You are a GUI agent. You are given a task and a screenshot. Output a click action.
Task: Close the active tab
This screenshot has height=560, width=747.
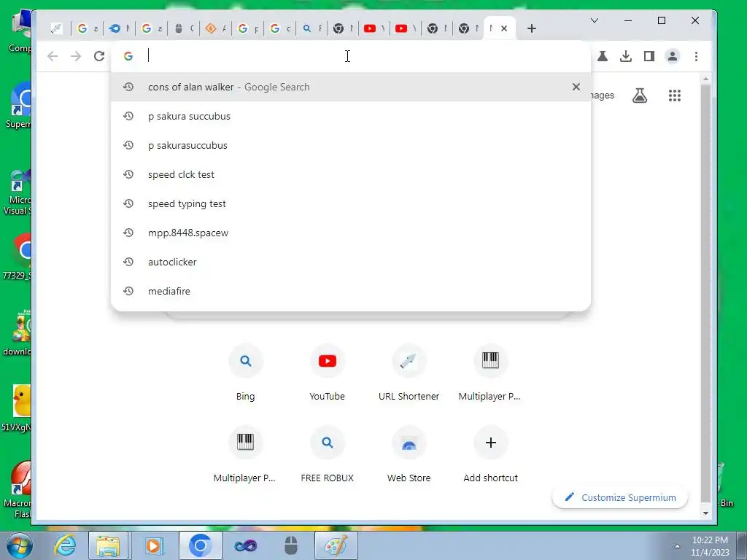[x=504, y=28]
